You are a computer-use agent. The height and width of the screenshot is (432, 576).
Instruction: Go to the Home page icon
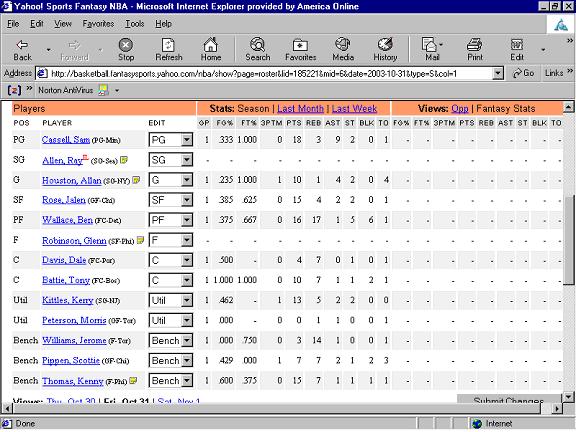(x=211, y=45)
